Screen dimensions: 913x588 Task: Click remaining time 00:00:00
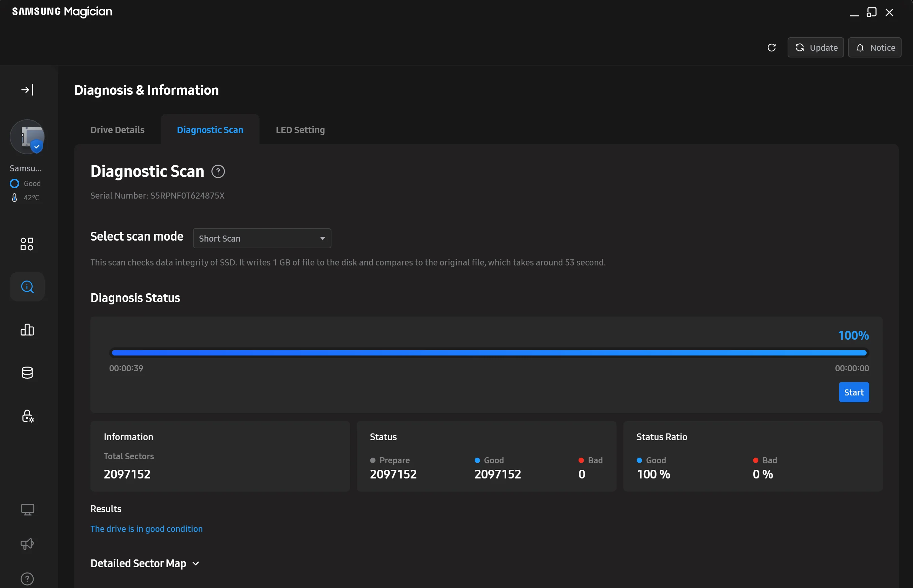point(852,369)
